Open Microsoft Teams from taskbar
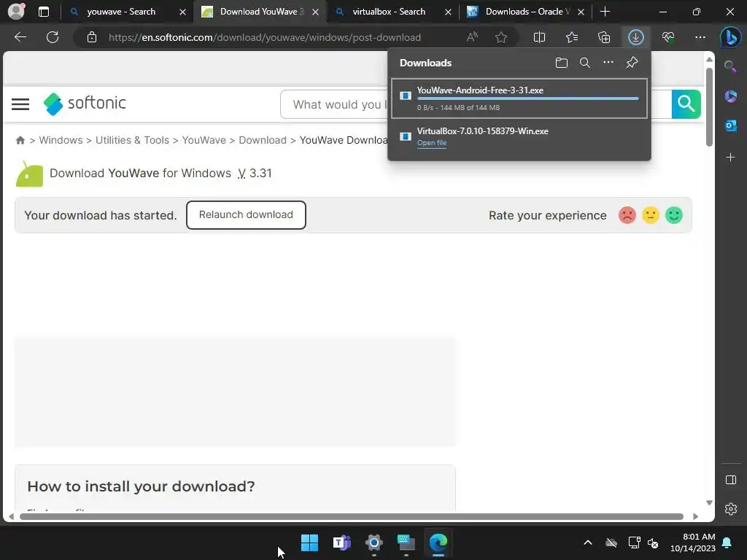 341,542
